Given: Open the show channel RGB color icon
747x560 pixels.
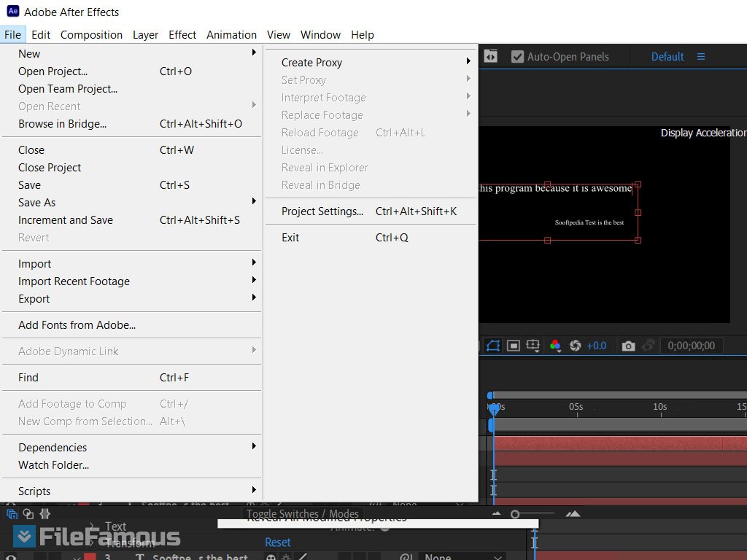Looking at the screenshot, I should click(555, 346).
